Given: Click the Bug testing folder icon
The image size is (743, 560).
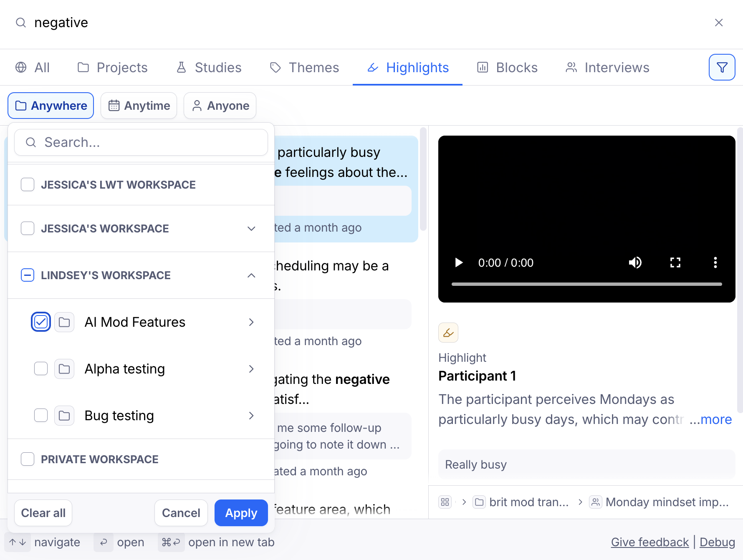Looking at the screenshot, I should (64, 416).
